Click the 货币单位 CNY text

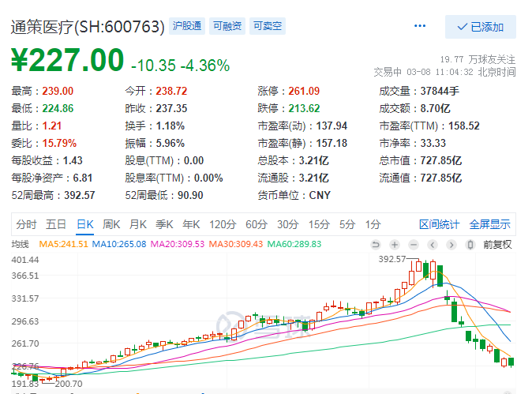point(320,195)
